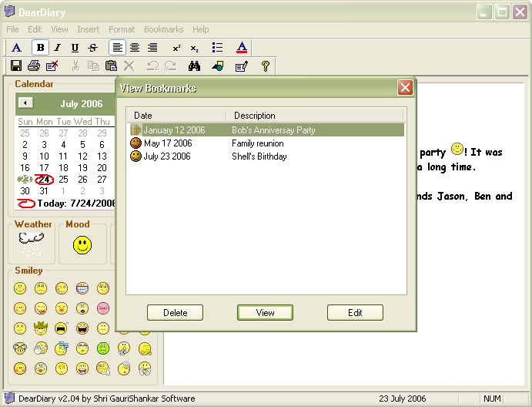Click the Edit button in View Bookmarks
The height and width of the screenshot is (407, 532).
(x=355, y=312)
